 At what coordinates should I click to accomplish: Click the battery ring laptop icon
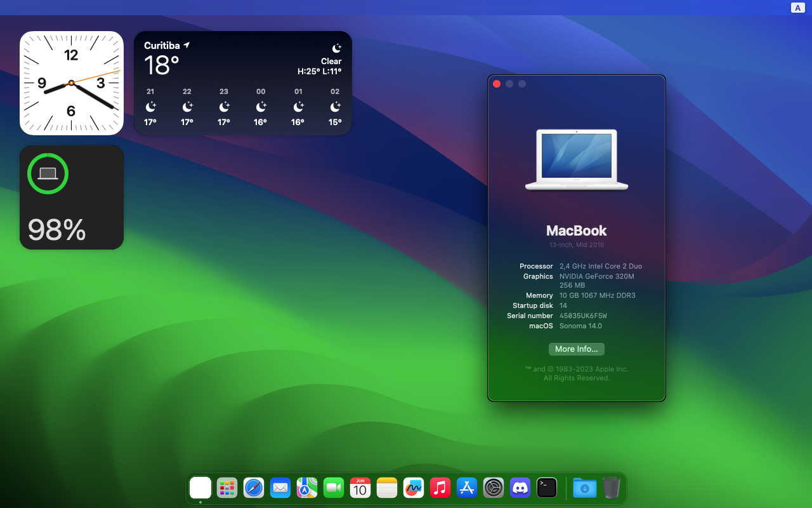[x=48, y=173]
